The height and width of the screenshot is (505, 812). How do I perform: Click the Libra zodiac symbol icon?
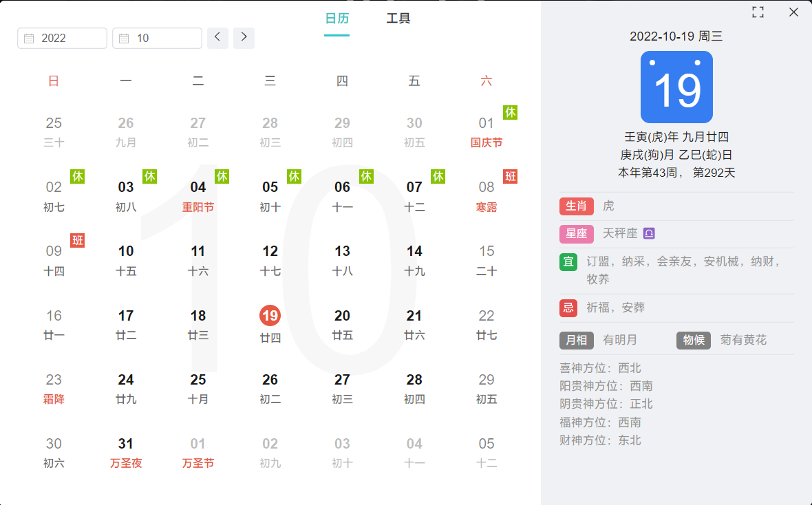click(649, 234)
